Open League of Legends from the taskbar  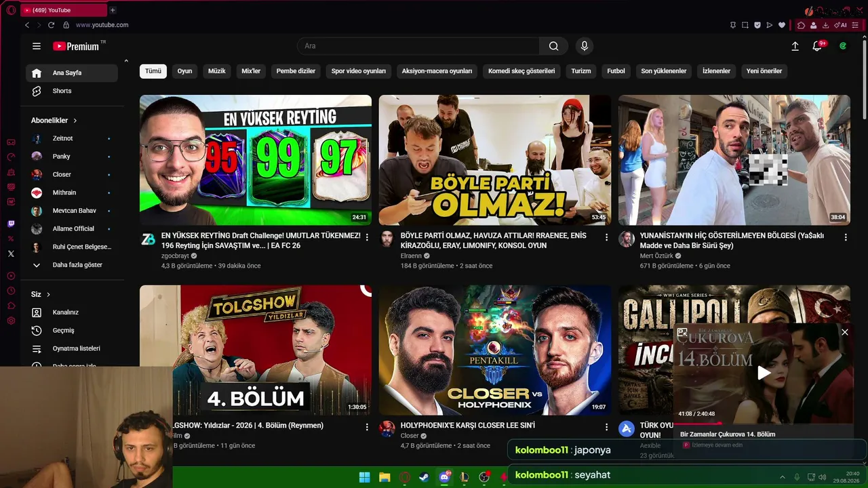[465, 477]
